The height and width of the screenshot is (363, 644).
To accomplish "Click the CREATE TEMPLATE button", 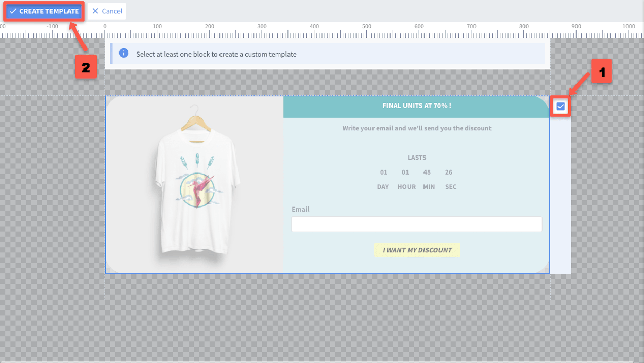I will 44,11.
